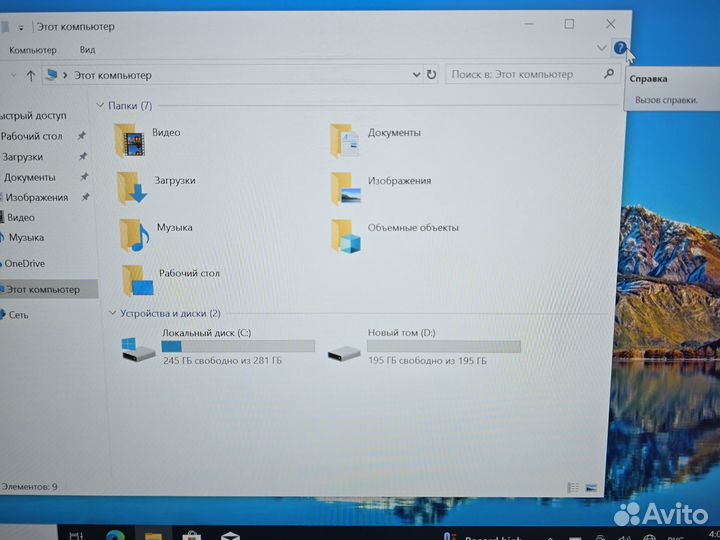The height and width of the screenshot is (540, 720).
Task: Select the Документы folder icon in main pane
Action: coord(345,141)
